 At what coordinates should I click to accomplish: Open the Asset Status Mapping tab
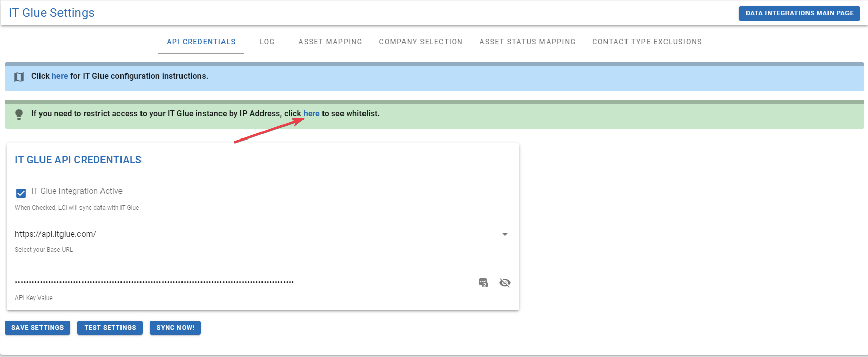(527, 42)
